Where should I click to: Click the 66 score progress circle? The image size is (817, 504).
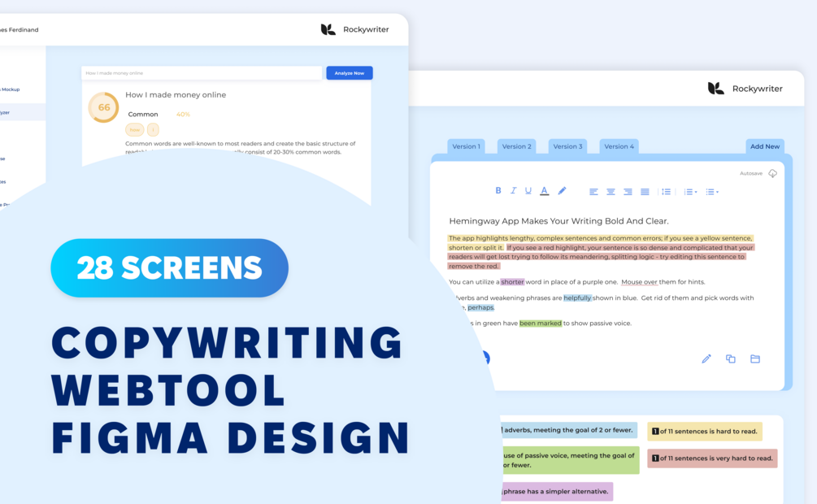104,107
